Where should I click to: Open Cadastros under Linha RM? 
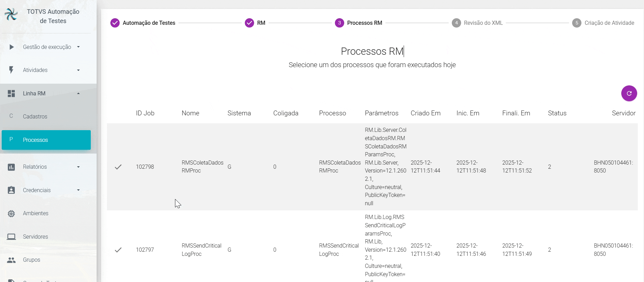[35, 116]
